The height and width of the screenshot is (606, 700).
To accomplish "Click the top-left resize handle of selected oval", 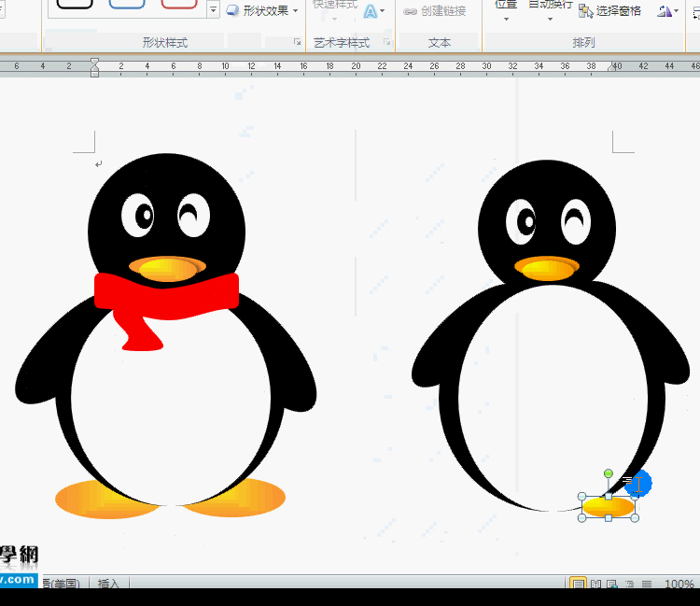I will [581, 496].
